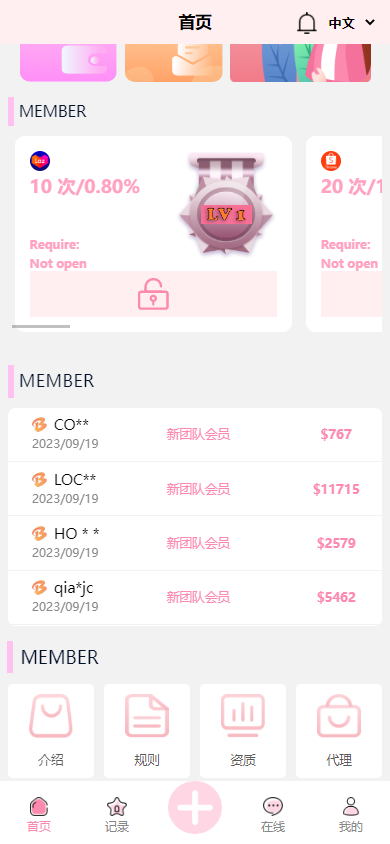This screenshot has height=844, width=390.
Task: Open the 资质 chart icon
Action: [243, 716]
